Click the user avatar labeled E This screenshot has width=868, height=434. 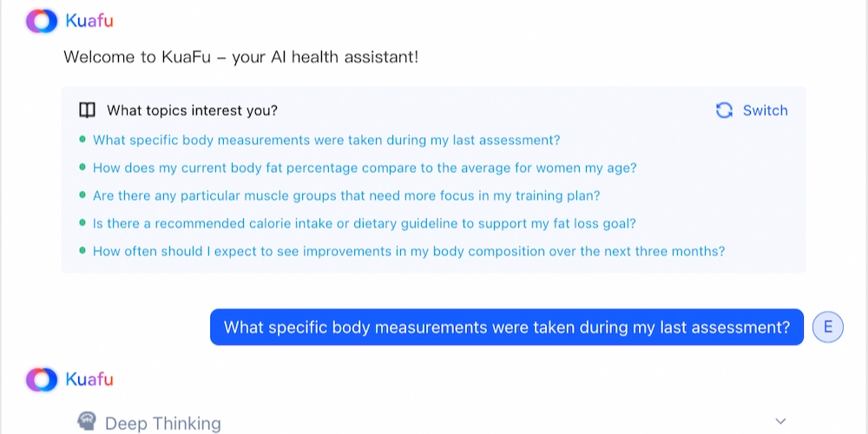tap(827, 327)
